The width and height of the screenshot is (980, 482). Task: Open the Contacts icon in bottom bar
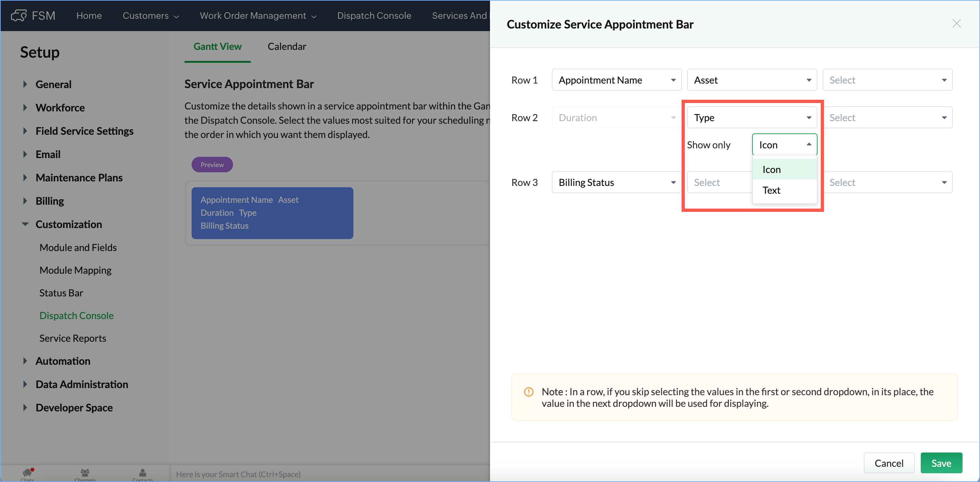(x=143, y=473)
